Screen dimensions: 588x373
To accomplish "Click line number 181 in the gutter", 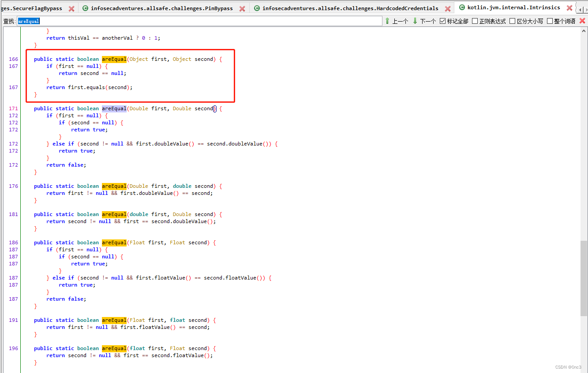I will (13, 214).
